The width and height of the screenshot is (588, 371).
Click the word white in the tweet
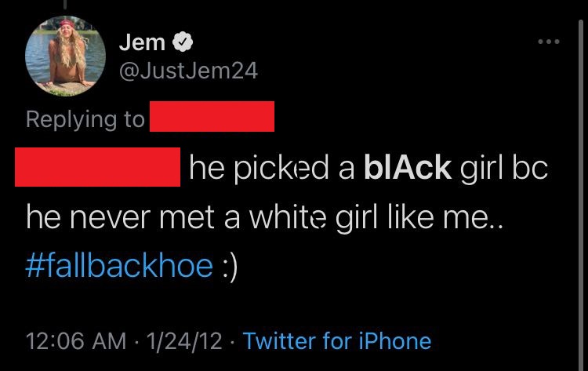pyautogui.click(x=288, y=216)
